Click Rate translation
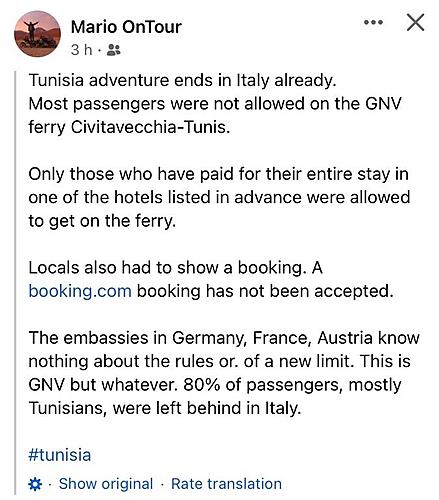Image resolution: width=439 pixels, height=500 pixels. tap(226, 484)
